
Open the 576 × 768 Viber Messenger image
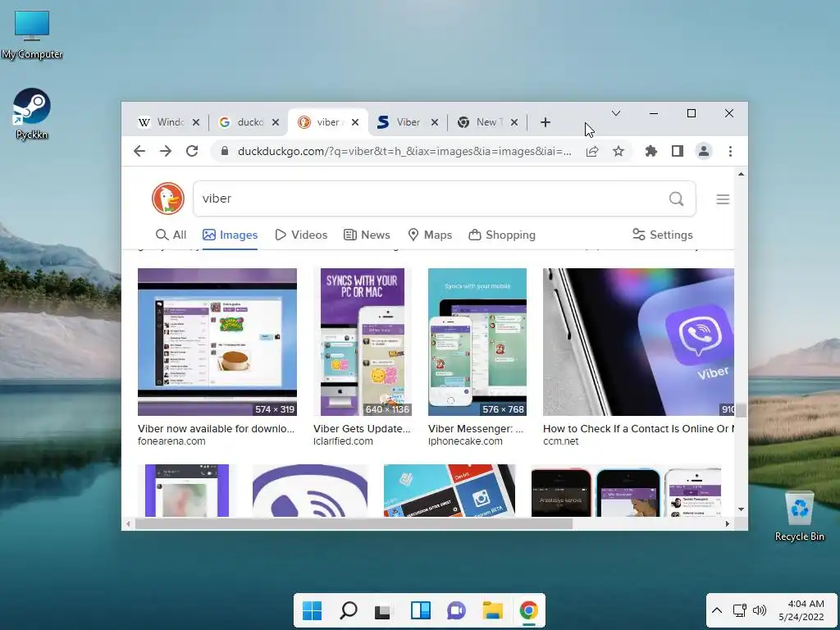pyautogui.click(x=477, y=342)
